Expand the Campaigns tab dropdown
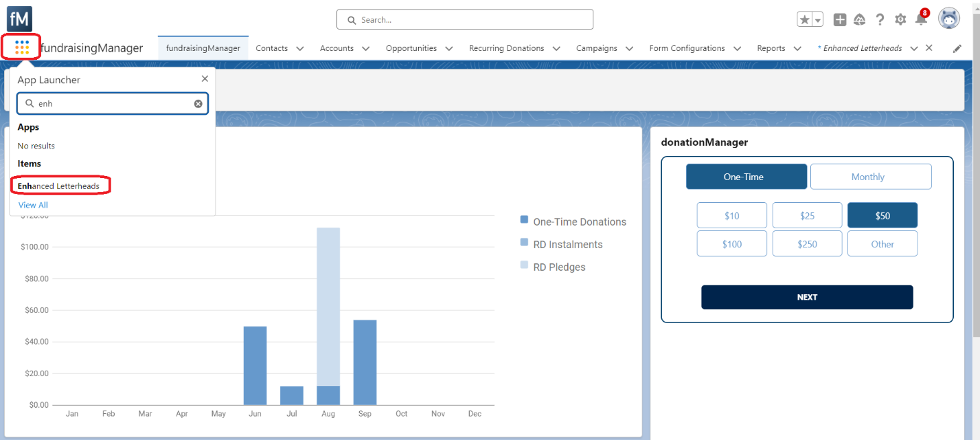 tap(629, 48)
